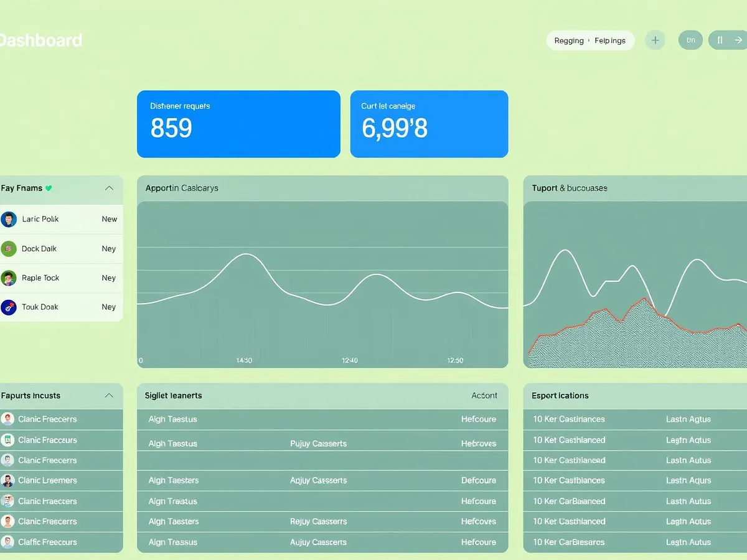
Task: Expand the Regging / Felpings selector
Action: (x=590, y=40)
